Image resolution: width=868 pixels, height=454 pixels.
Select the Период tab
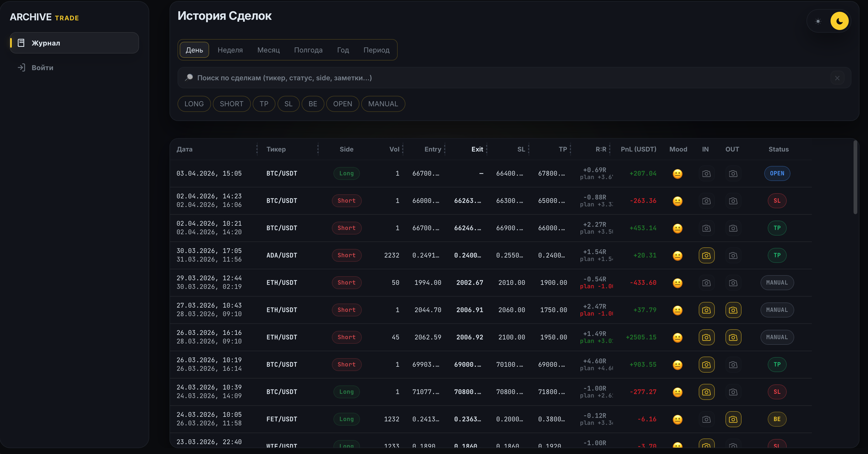pos(376,50)
